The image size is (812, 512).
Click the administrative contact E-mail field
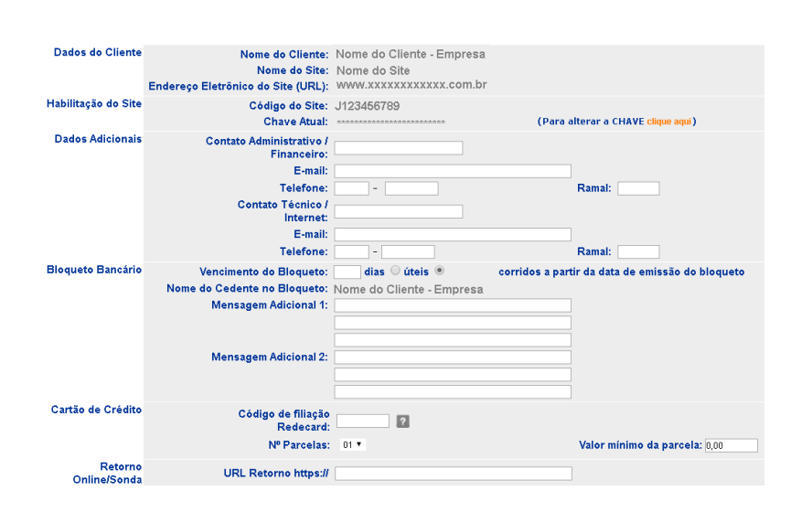coord(453,171)
